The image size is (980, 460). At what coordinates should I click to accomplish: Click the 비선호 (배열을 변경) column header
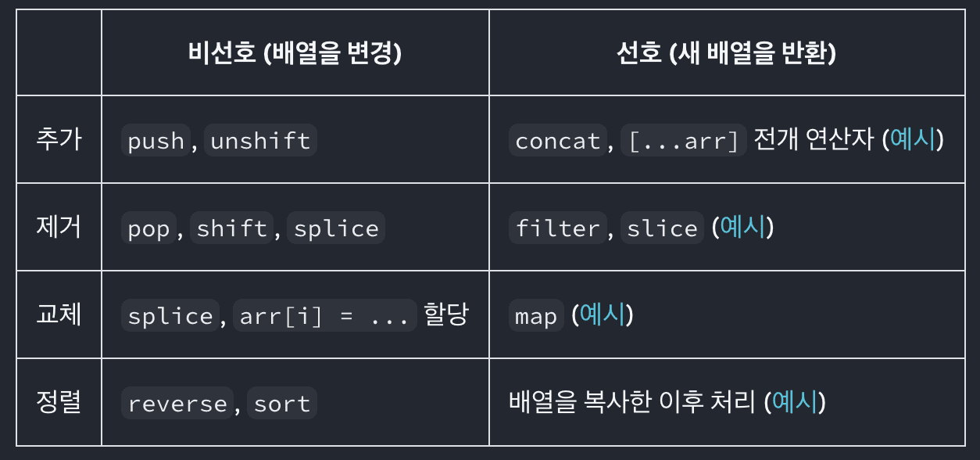[295, 53]
